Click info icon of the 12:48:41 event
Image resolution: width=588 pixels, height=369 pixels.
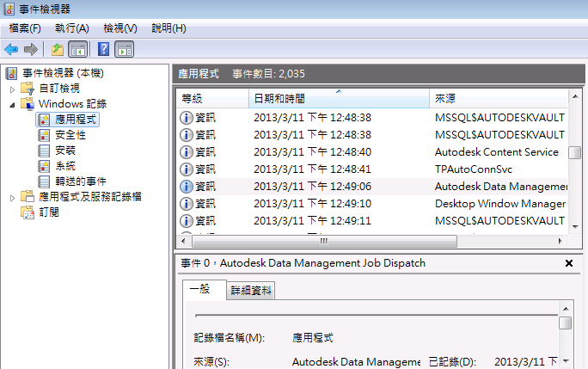pos(187,169)
